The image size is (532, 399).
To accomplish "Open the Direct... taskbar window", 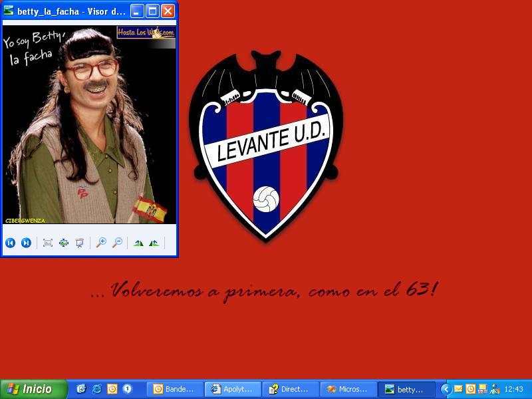I will tap(290, 389).
